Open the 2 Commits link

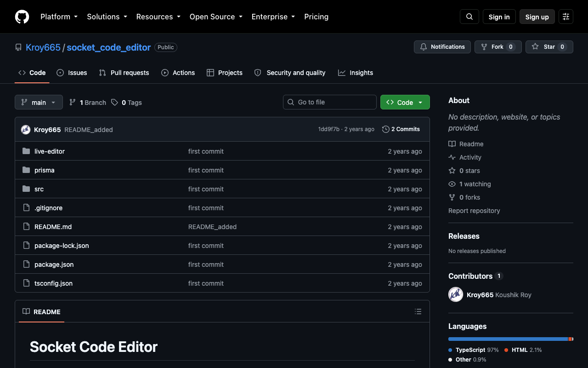click(x=401, y=129)
